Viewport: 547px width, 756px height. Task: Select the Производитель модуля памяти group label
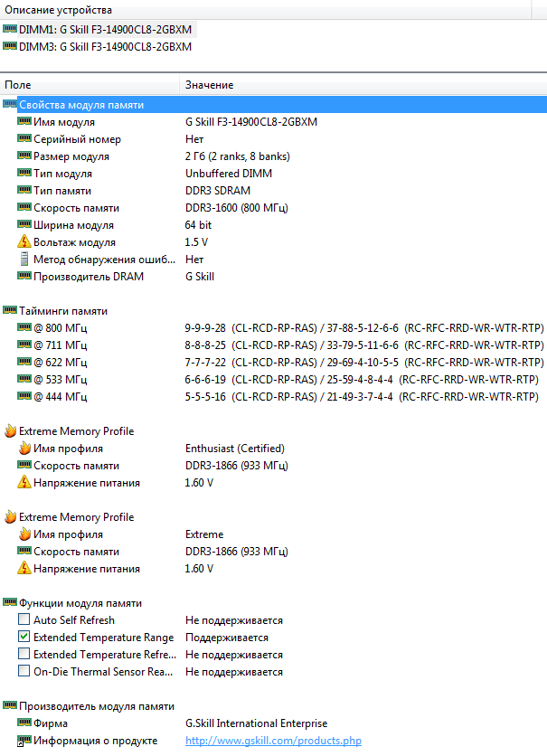[97, 706]
